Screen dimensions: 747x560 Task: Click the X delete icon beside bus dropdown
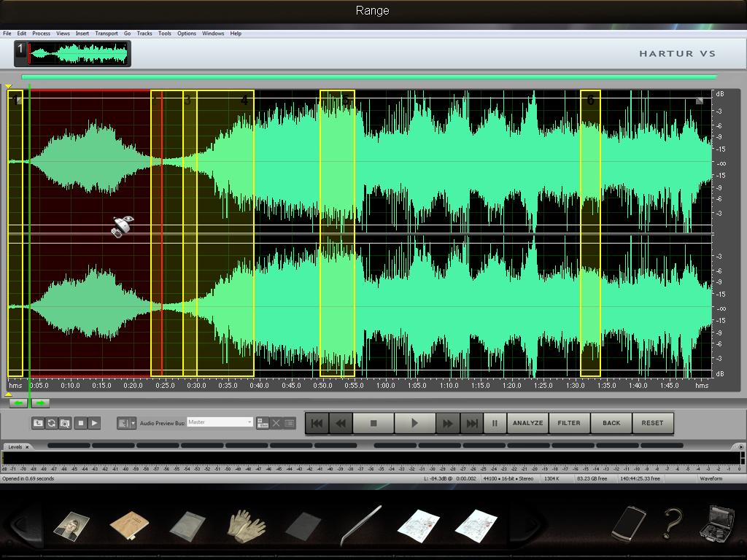[x=276, y=423]
